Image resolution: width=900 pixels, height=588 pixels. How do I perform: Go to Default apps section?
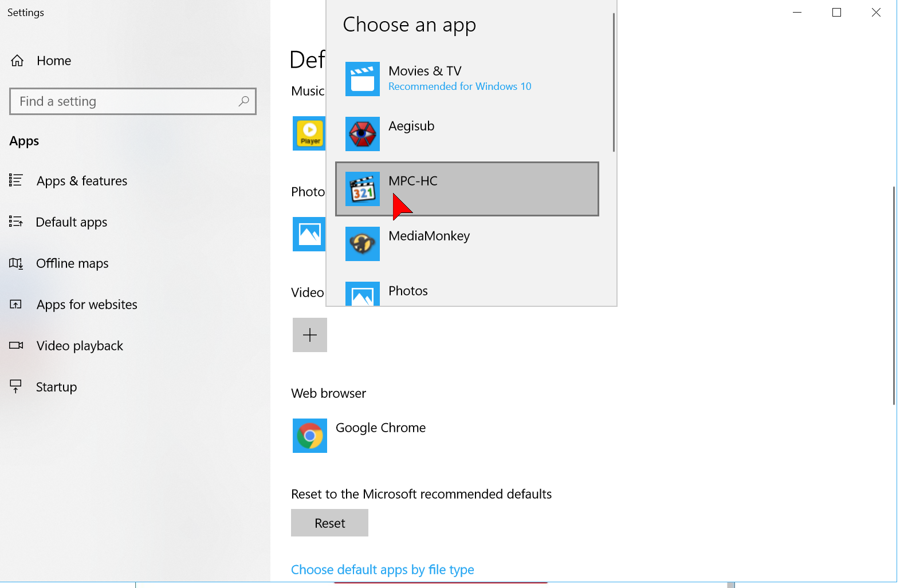coord(72,222)
